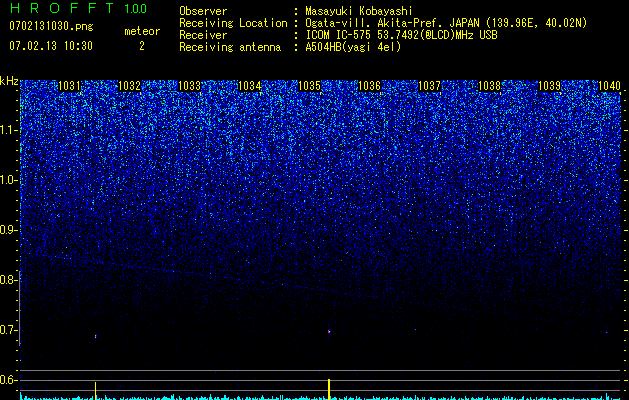Select the meteor count value 2
The image size is (629, 400).
click(142, 46)
